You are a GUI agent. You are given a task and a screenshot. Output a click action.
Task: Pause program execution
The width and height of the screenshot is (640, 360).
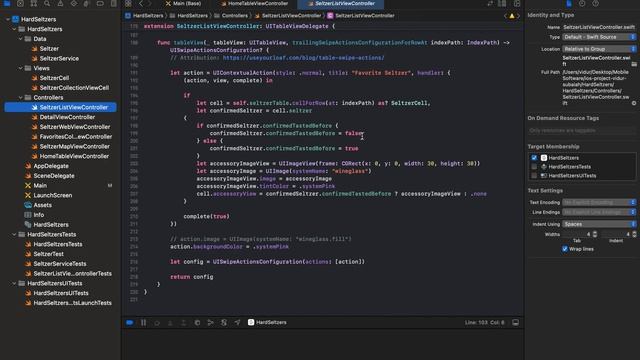point(144,322)
